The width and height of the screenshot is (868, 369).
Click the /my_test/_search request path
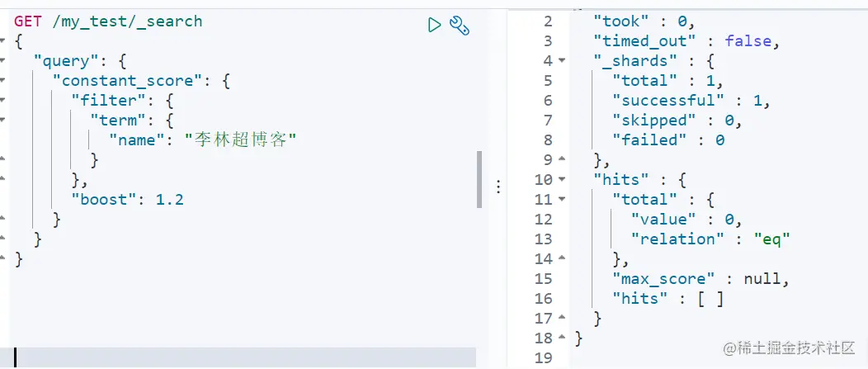tap(127, 21)
